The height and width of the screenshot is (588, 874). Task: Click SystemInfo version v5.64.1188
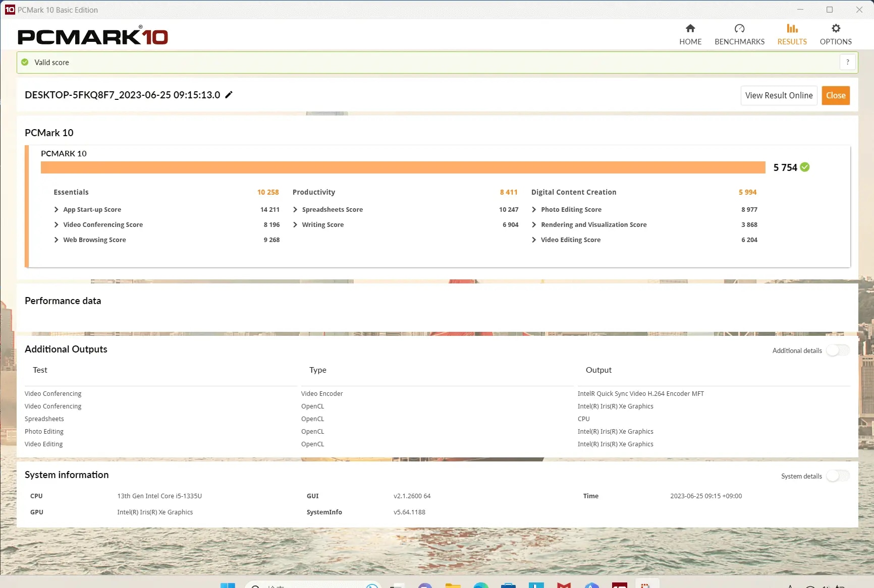(x=409, y=512)
